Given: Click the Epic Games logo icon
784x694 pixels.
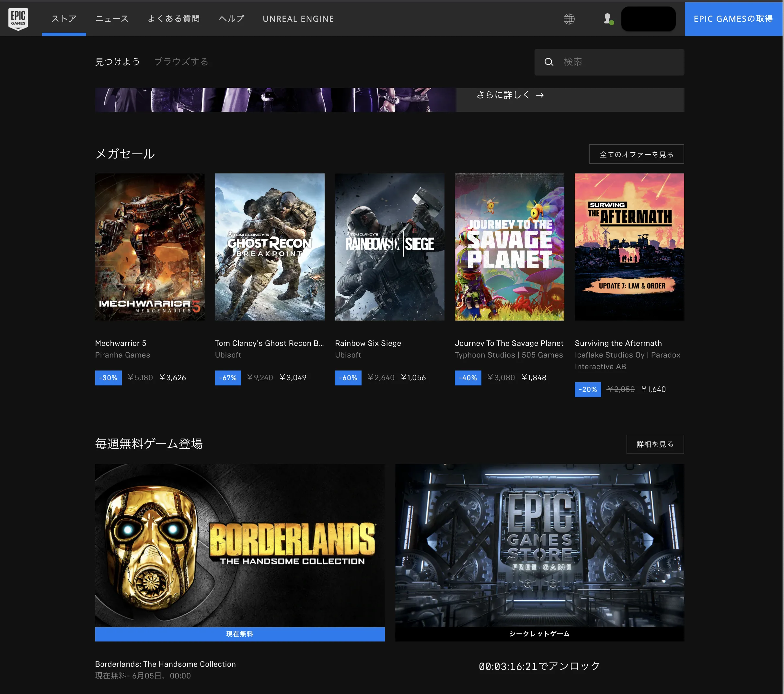Looking at the screenshot, I should click(x=18, y=18).
